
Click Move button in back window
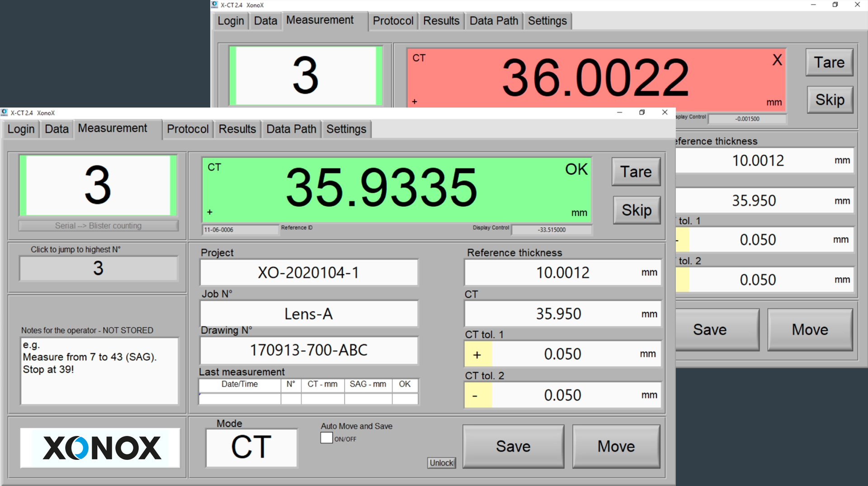(x=810, y=330)
